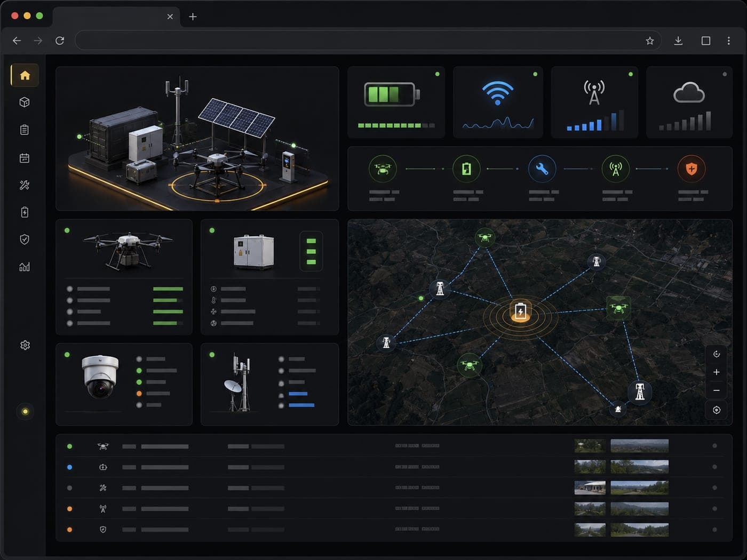The width and height of the screenshot is (747, 560).
Task: Open the bar chart analytics sidebar icon
Action: pyautogui.click(x=25, y=267)
